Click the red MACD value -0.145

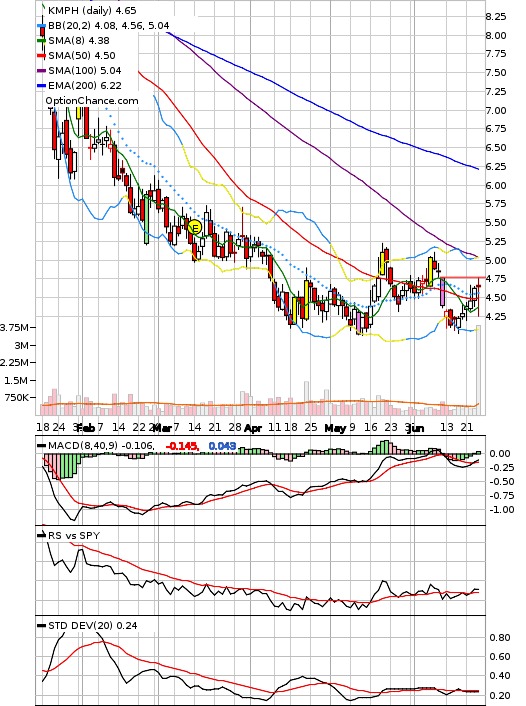tap(182, 446)
